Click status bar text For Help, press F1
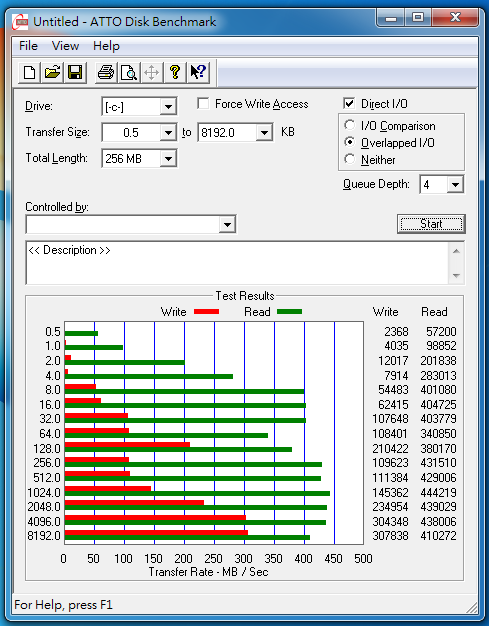 63,604
